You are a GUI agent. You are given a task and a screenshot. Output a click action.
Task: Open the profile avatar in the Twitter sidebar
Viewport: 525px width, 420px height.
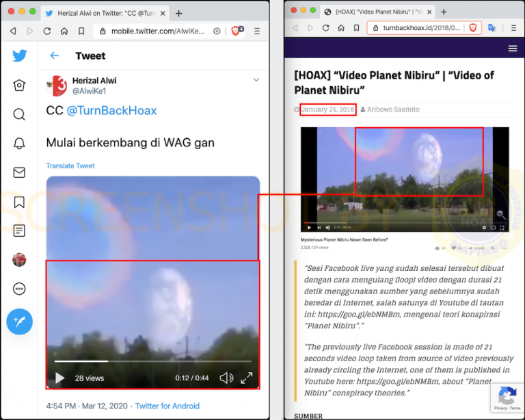[19, 259]
